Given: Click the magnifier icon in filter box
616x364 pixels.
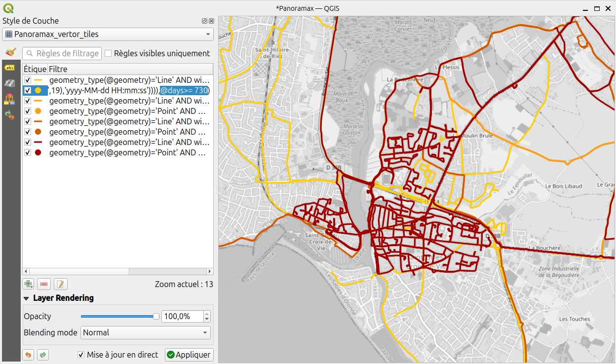Looking at the screenshot, I should click(x=30, y=53).
